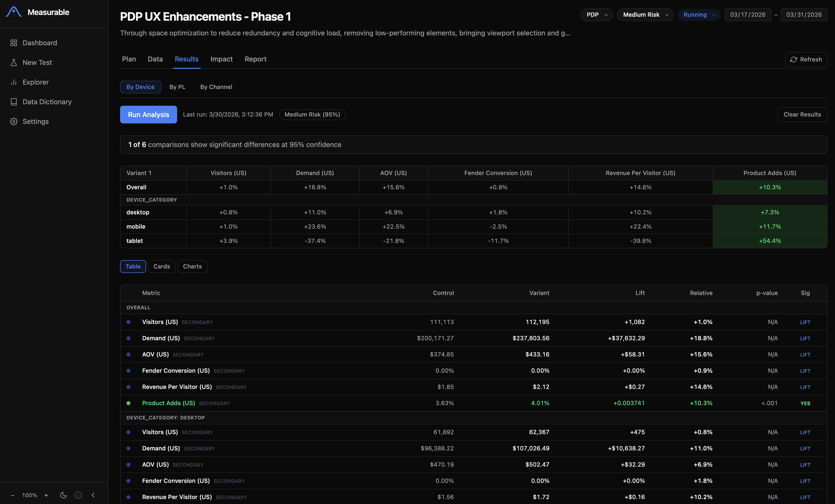835x504 pixels.
Task: Toggle the Product Adds metric dot
Action: 129,403
